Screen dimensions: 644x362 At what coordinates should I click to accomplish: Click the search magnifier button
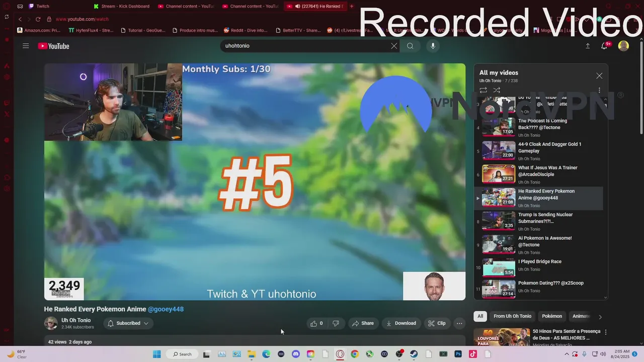(410, 46)
